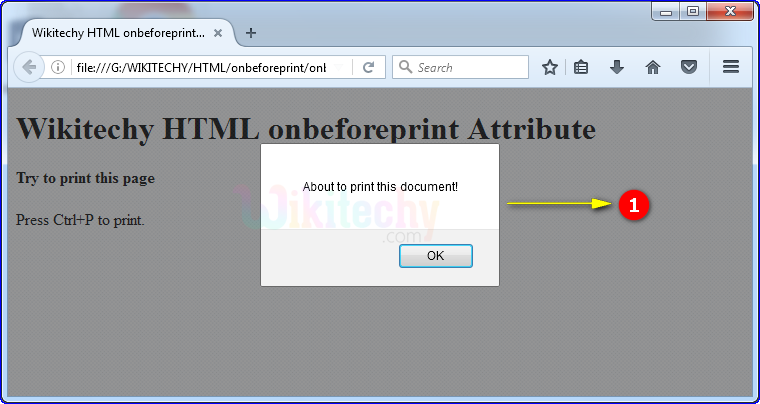Bookmark this page with the star icon
The width and height of the screenshot is (760, 404).
click(x=550, y=67)
